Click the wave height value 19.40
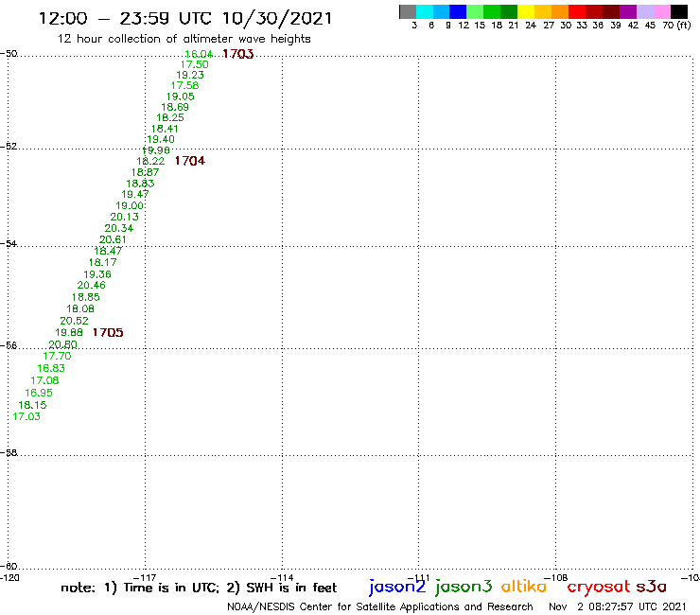The width and height of the screenshot is (700, 615). 161,139
